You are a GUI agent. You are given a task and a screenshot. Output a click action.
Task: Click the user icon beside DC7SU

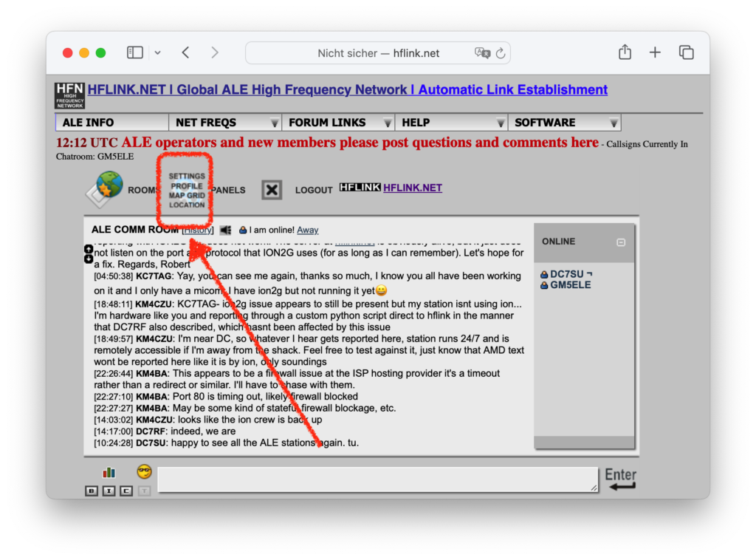coord(544,274)
